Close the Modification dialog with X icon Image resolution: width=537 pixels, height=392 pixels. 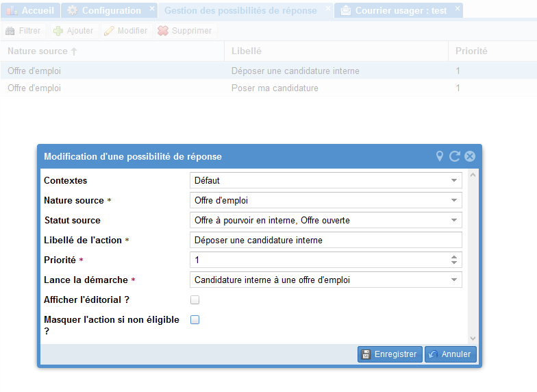point(470,156)
